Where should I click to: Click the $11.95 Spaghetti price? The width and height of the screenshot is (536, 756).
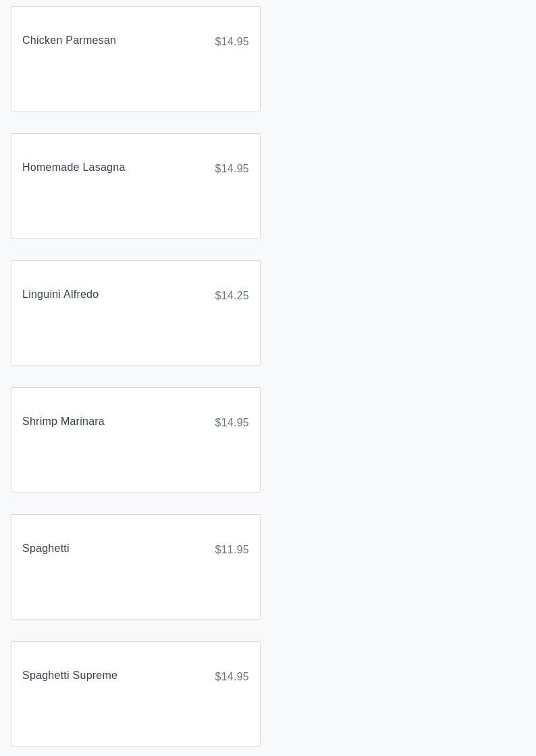click(232, 550)
